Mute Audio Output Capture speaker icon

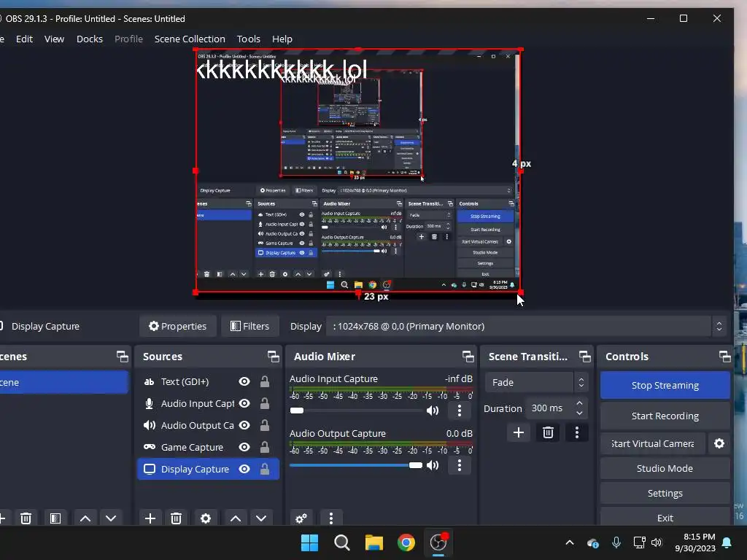[433, 465]
